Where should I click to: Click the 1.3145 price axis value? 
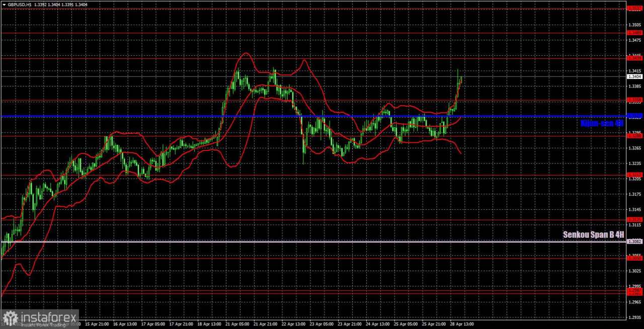634,210
